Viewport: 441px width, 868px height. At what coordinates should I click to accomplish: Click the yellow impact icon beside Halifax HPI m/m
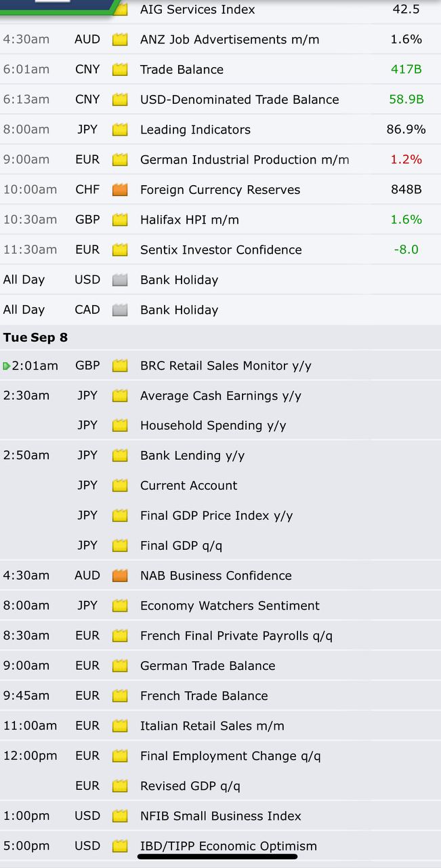point(120,220)
